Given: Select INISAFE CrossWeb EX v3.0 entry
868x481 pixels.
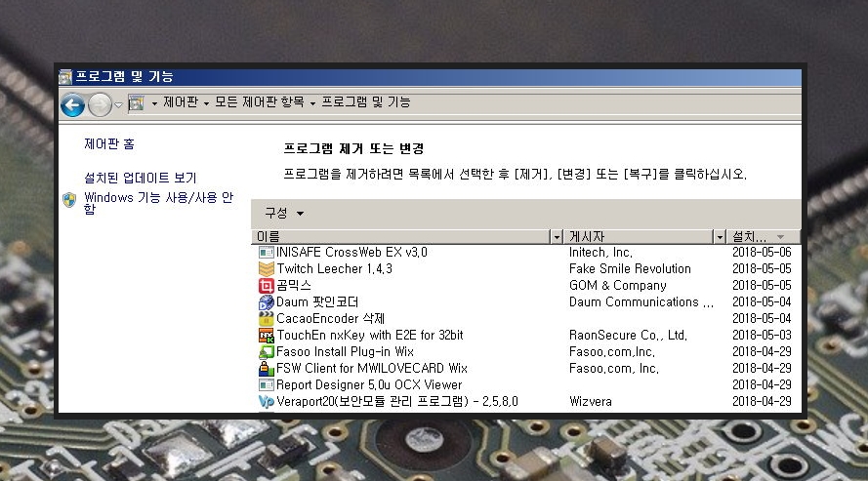Looking at the screenshot, I should [351, 253].
